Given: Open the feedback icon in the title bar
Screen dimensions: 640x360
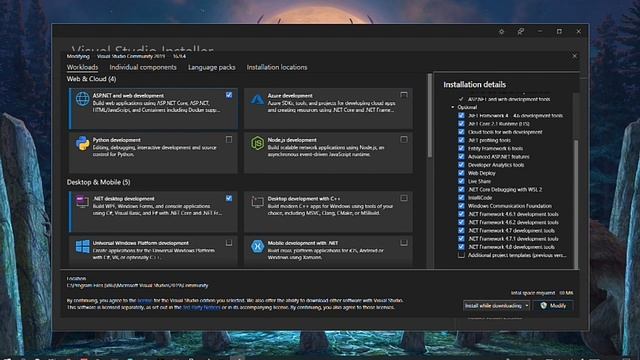Looking at the screenshot, I should 521,31.
